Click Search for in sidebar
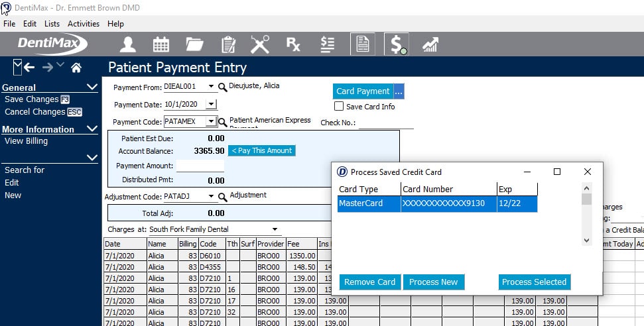This screenshot has width=644, height=326. (25, 170)
